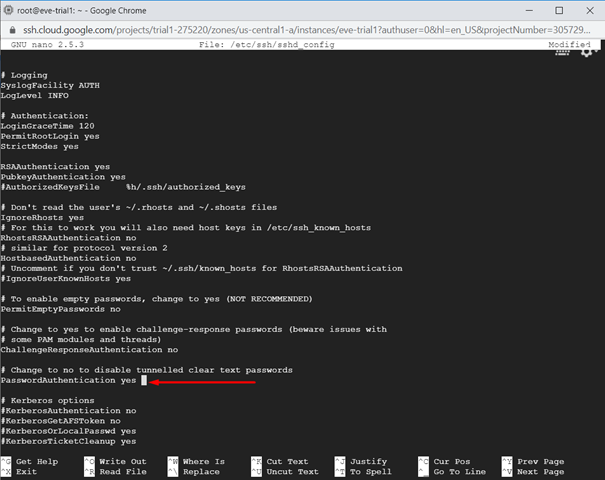
Task: Click the '^T To Spell' nano shortcut
Action: [x=363, y=472]
